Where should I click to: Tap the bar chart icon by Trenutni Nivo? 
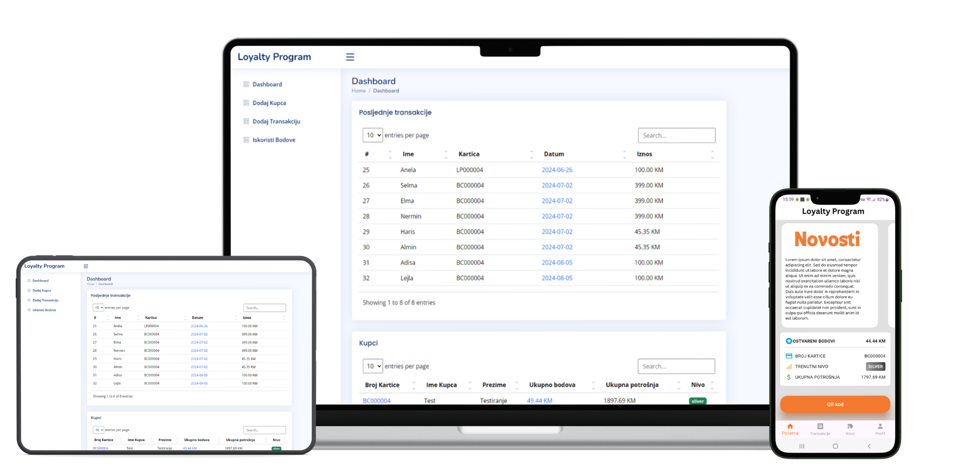789,366
